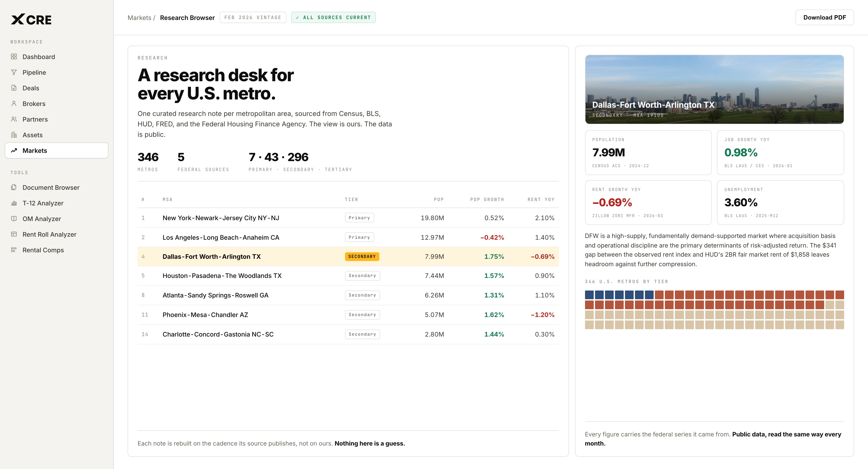Download PDF of the research note
The height and width of the screenshot is (469, 868).
(825, 18)
